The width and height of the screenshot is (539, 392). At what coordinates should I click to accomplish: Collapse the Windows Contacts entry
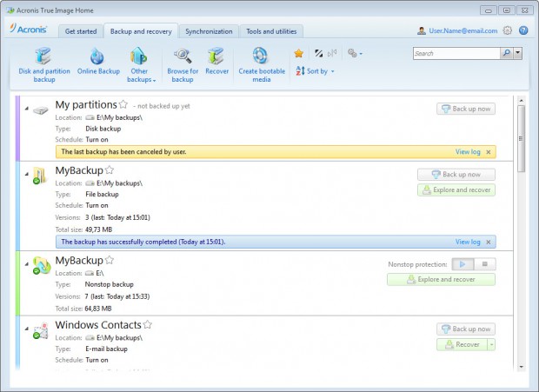(27, 329)
